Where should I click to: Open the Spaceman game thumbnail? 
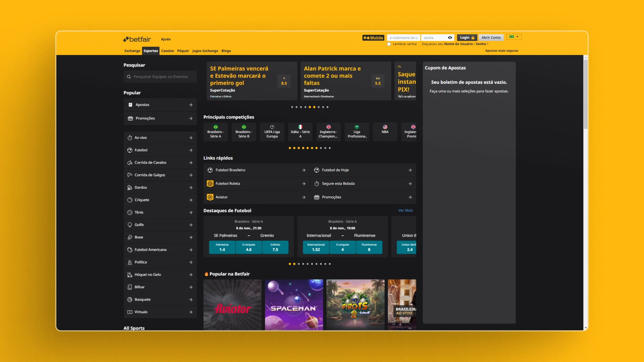294,305
